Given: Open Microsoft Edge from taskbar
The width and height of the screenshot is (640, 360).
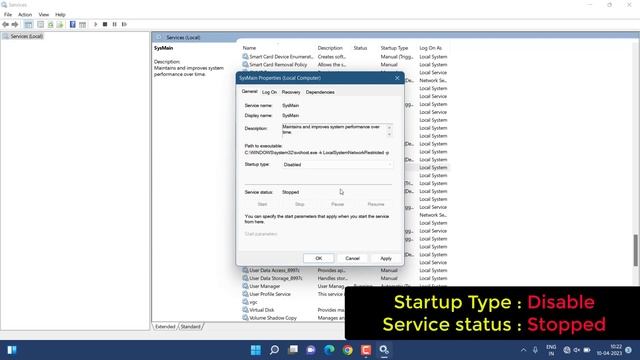Looking at the screenshot, I should point(329,350).
